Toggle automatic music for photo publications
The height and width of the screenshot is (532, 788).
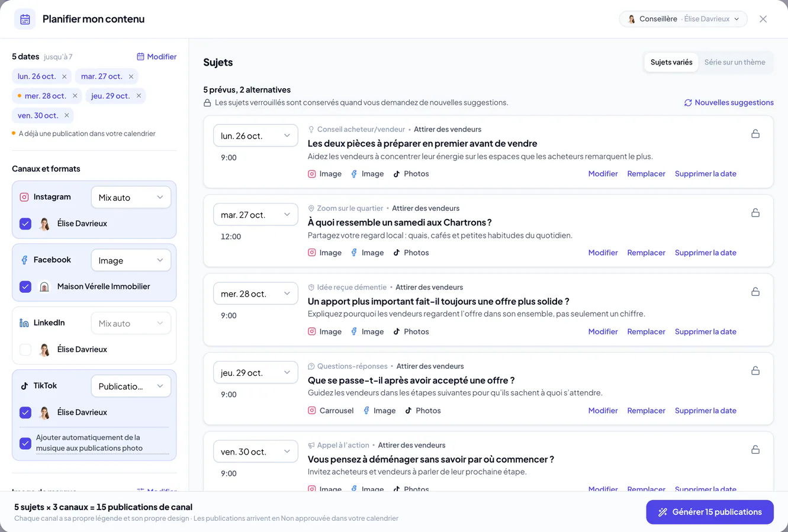(x=25, y=443)
